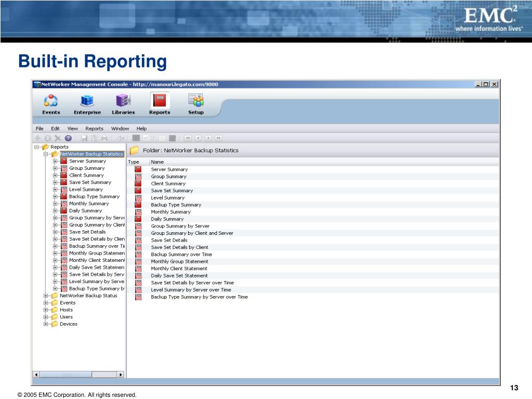Click 'Monthly Client Statement' in the right list
Image resolution: width=532 pixels, height=399 pixels.
179,269
